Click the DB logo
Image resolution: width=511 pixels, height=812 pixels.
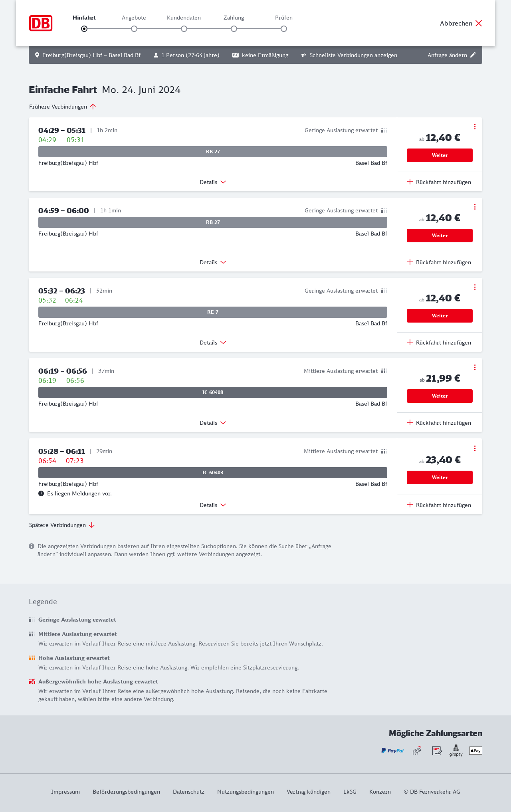point(41,23)
